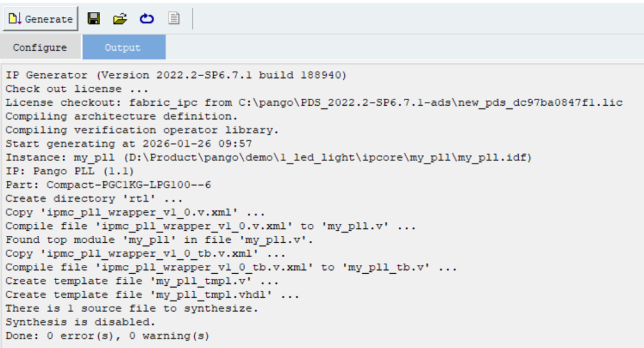The image size is (644, 348).
Task: Click the 'Found top module' log line
Action: [160, 240]
